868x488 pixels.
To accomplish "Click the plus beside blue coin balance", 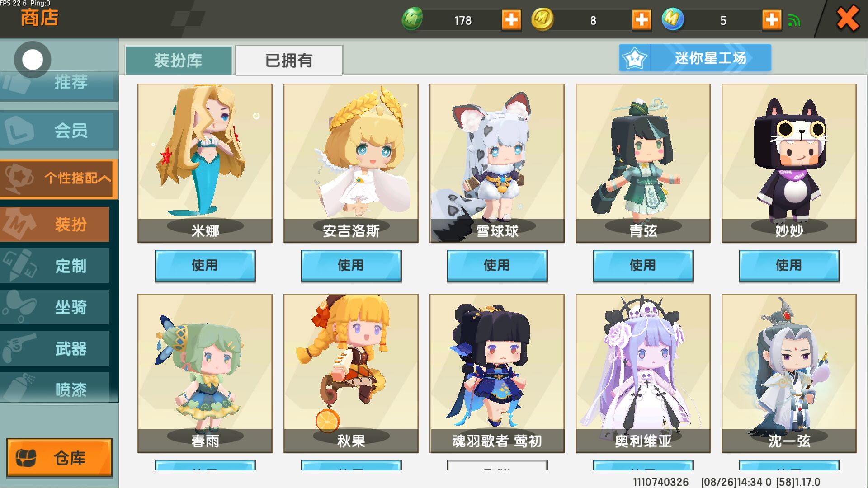I will 772,20.
